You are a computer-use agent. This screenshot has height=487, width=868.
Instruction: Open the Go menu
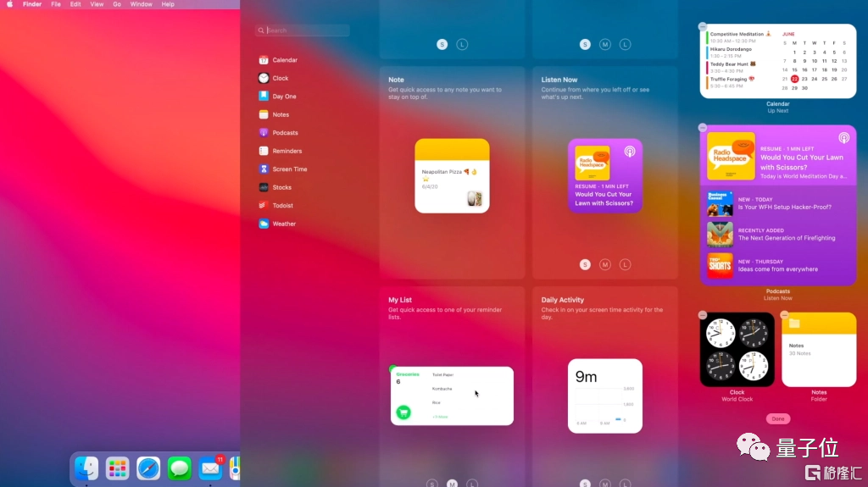click(x=117, y=4)
